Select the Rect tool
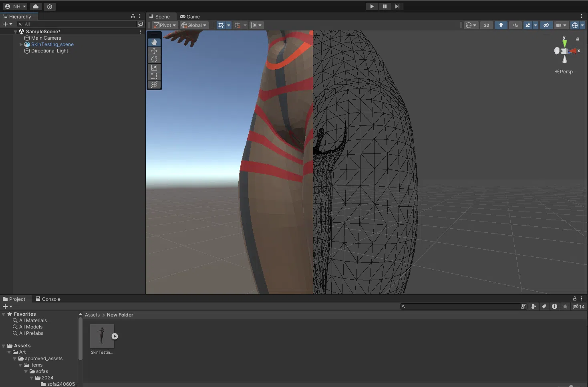Image resolution: width=588 pixels, height=387 pixels. click(x=154, y=76)
